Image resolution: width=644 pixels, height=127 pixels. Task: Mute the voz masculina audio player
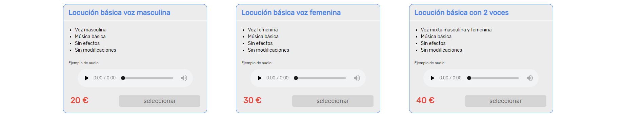click(184, 78)
